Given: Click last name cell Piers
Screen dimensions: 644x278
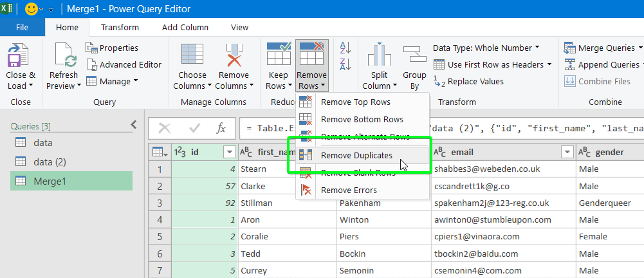Looking at the screenshot, I should pyautogui.click(x=384, y=237).
